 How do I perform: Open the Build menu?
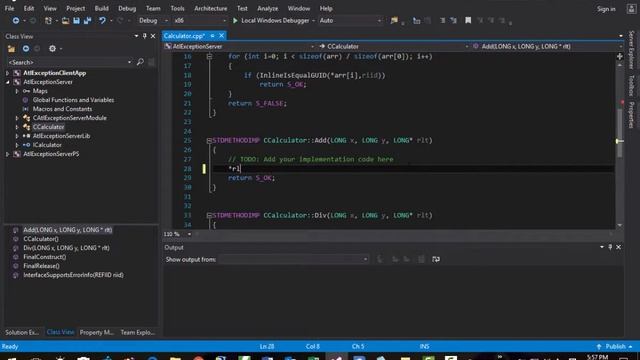coord(101,8)
